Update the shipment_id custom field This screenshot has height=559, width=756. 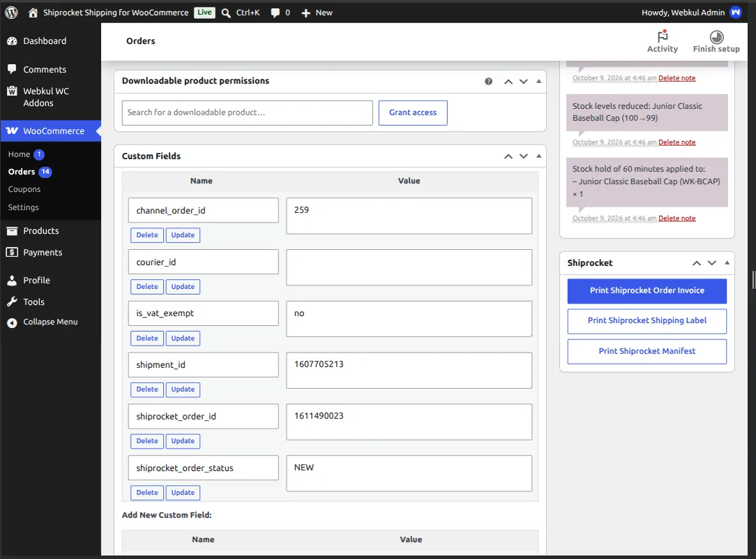(x=183, y=389)
